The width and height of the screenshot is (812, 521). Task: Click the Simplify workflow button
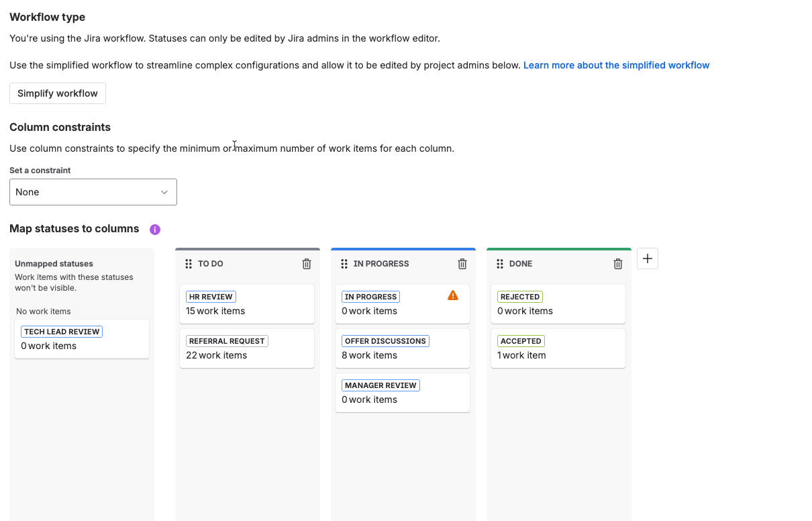coord(58,93)
